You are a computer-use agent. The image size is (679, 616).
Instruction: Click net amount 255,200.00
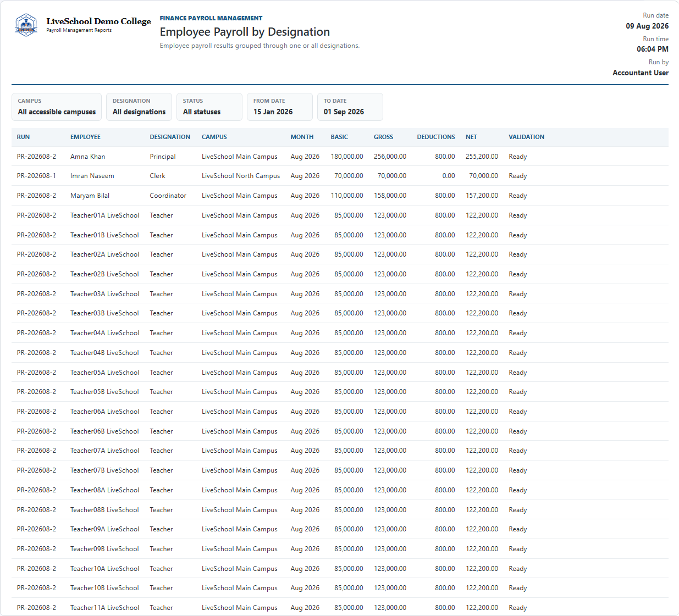(482, 157)
